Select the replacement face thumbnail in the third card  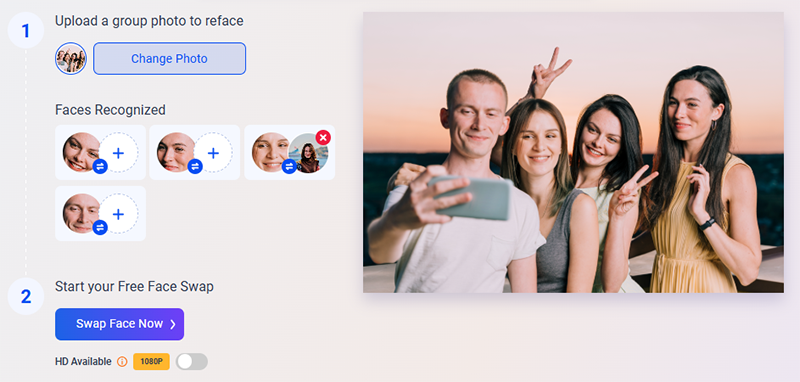click(x=308, y=154)
